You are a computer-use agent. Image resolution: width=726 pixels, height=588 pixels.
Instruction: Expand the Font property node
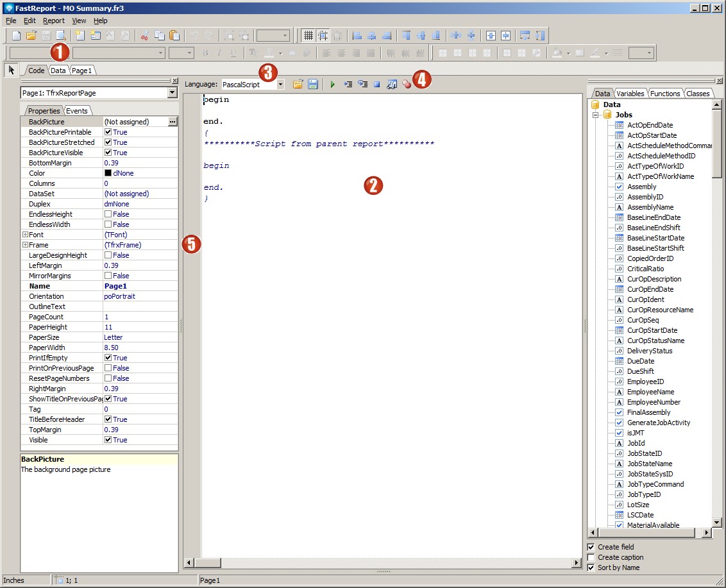click(25, 235)
